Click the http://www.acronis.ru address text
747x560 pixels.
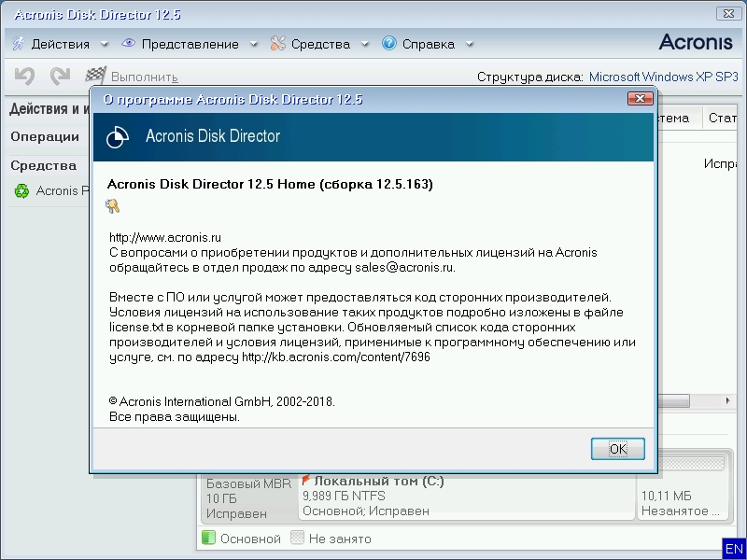click(x=165, y=237)
